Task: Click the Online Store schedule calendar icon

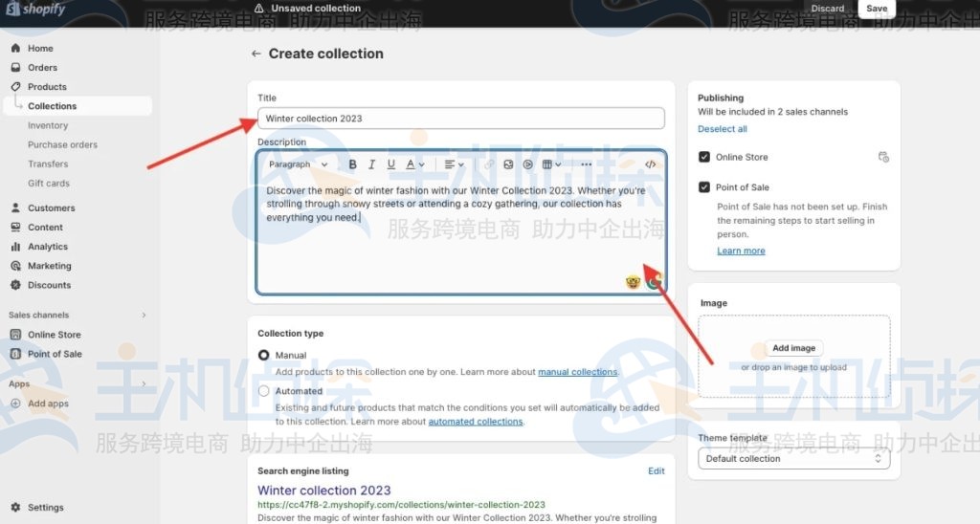Action: pyautogui.click(x=883, y=157)
